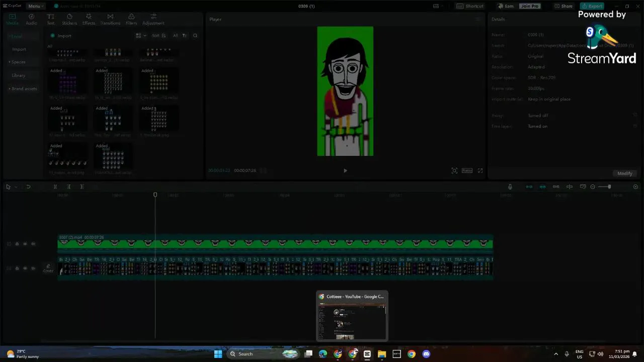Toggle fullscreen preview in Player
Viewport: 644px width, 362px height.
[x=480, y=171]
